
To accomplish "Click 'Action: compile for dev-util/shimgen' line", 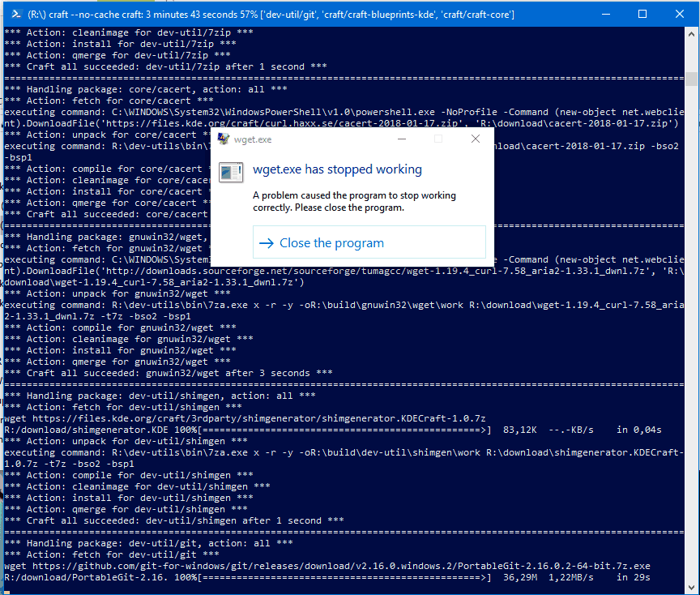I will pos(129,475).
